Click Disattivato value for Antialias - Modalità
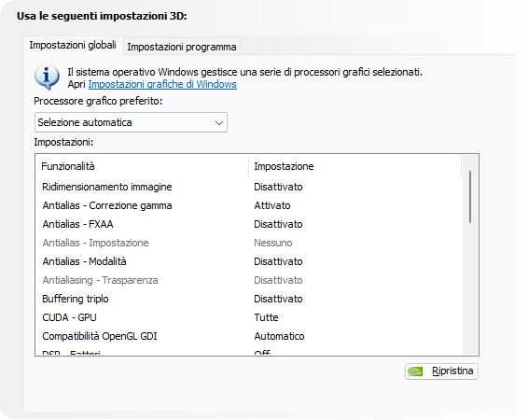This screenshot has width=528, height=420. [x=278, y=261]
